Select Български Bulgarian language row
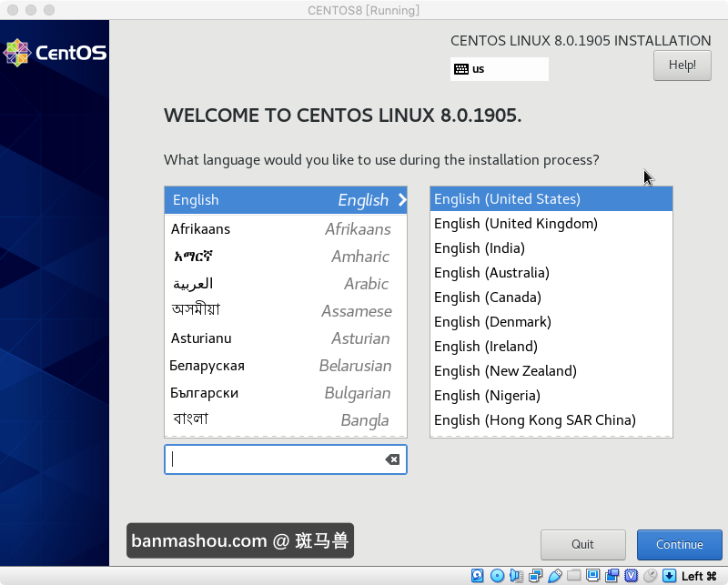 tap(286, 393)
